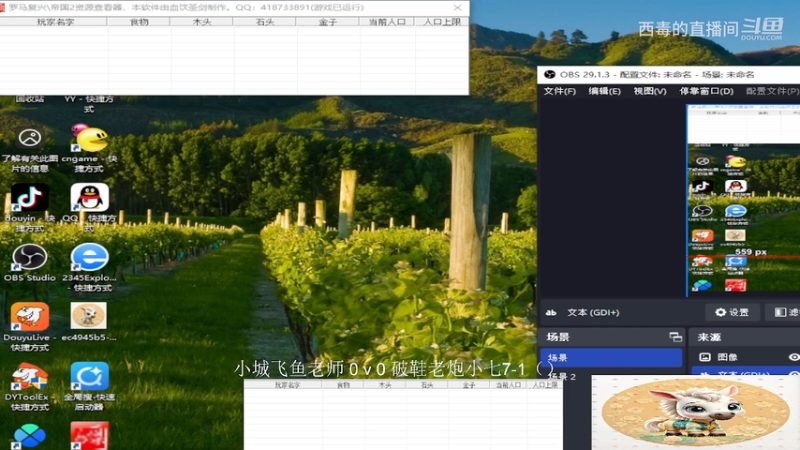Open the 2345Explorer browser shortcut

[89, 267]
